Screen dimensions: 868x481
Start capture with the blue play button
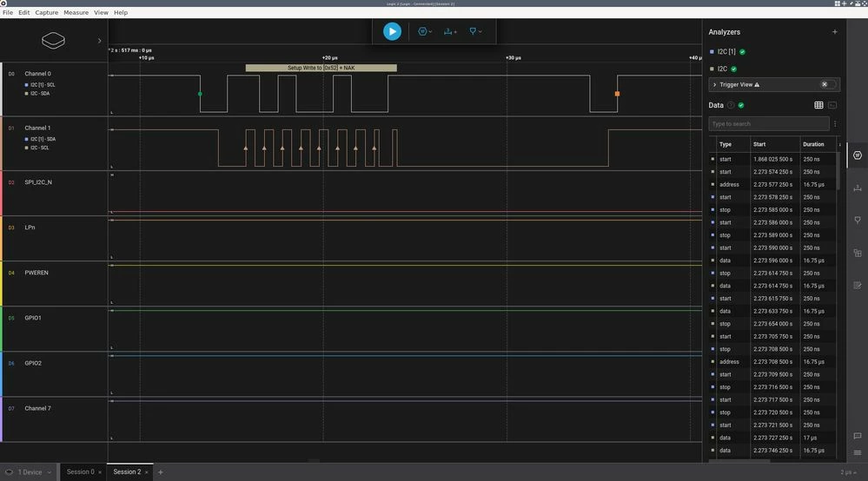click(392, 31)
